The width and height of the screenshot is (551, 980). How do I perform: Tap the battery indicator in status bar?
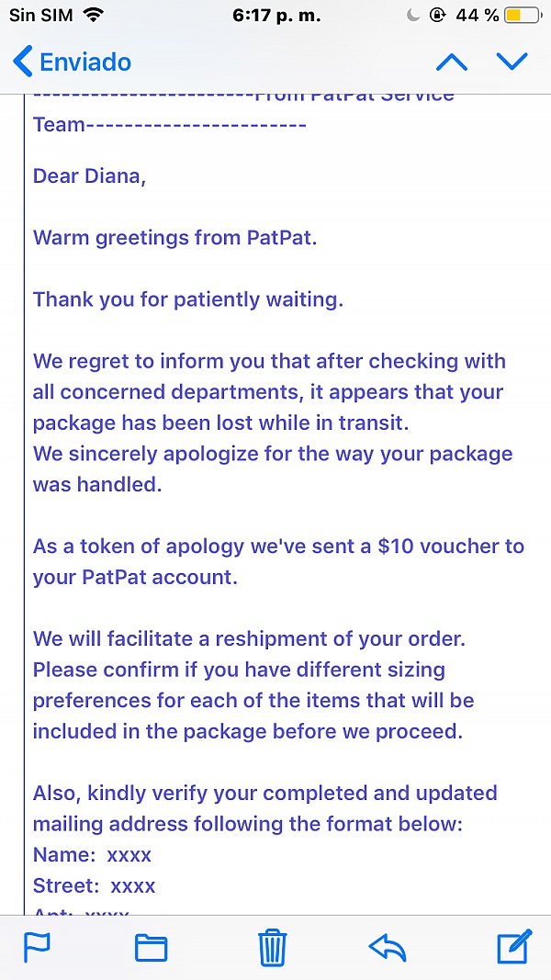[523, 16]
